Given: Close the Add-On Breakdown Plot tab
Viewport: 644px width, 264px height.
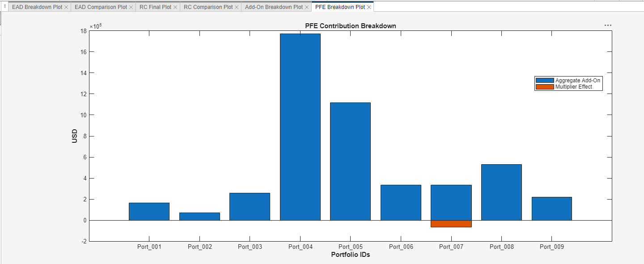Looking at the screenshot, I should (307, 7).
